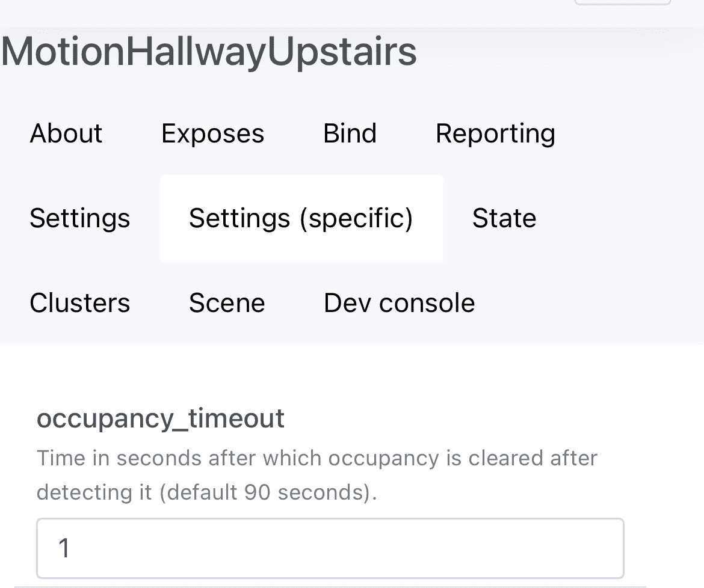
Task: Open the Dev console tab
Action: coord(399,303)
